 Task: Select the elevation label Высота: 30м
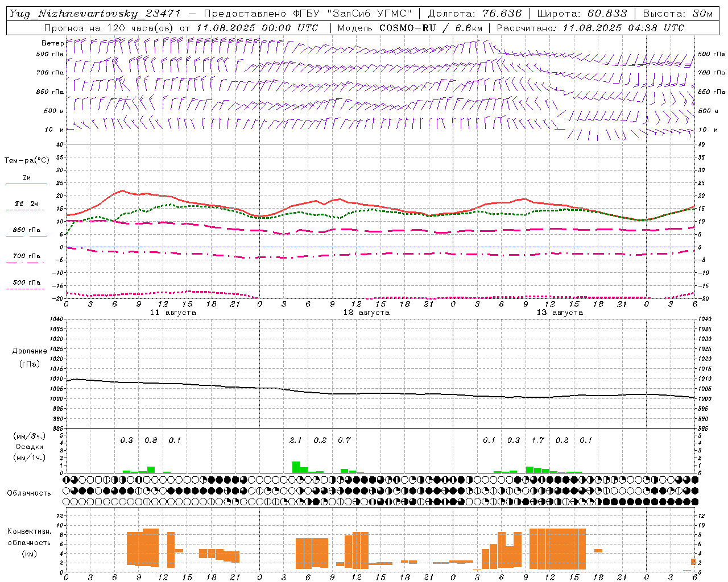(678, 14)
